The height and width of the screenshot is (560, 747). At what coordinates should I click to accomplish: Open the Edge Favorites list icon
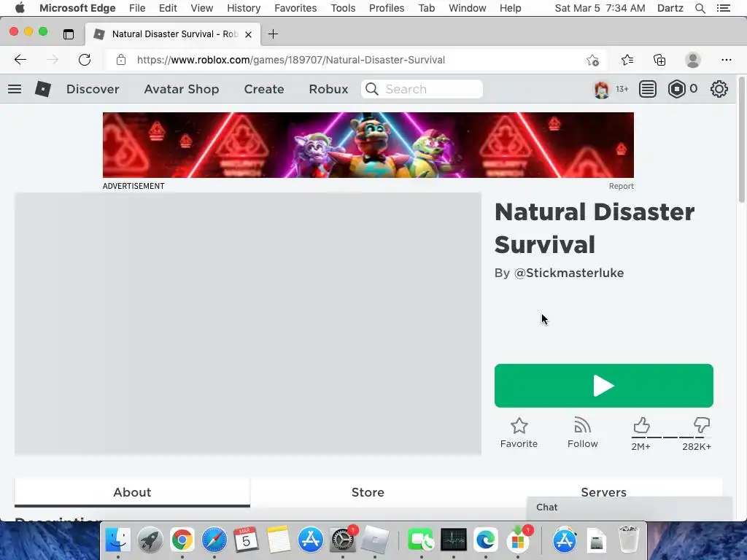627,60
